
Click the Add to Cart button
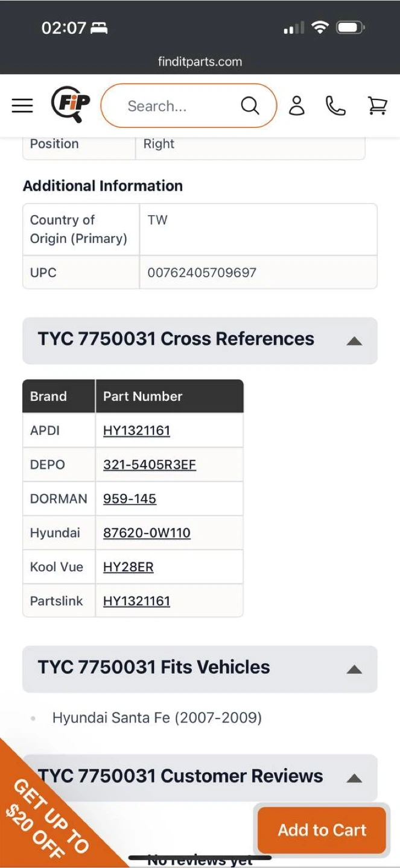pyautogui.click(x=322, y=830)
